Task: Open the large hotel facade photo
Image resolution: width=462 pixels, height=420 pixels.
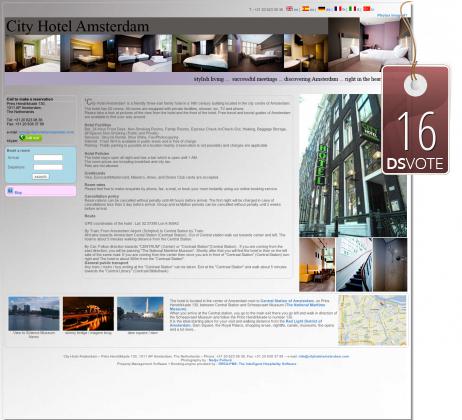Action: click(353, 165)
